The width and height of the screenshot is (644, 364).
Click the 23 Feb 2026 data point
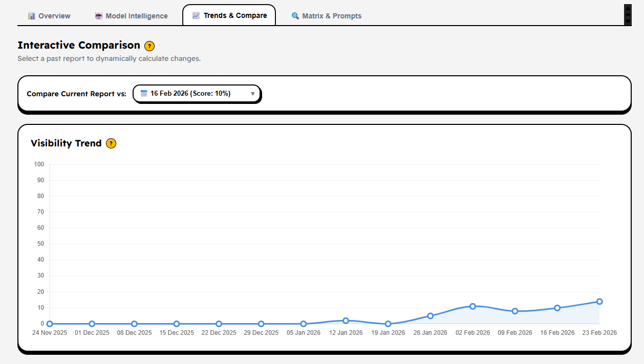(599, 302)
